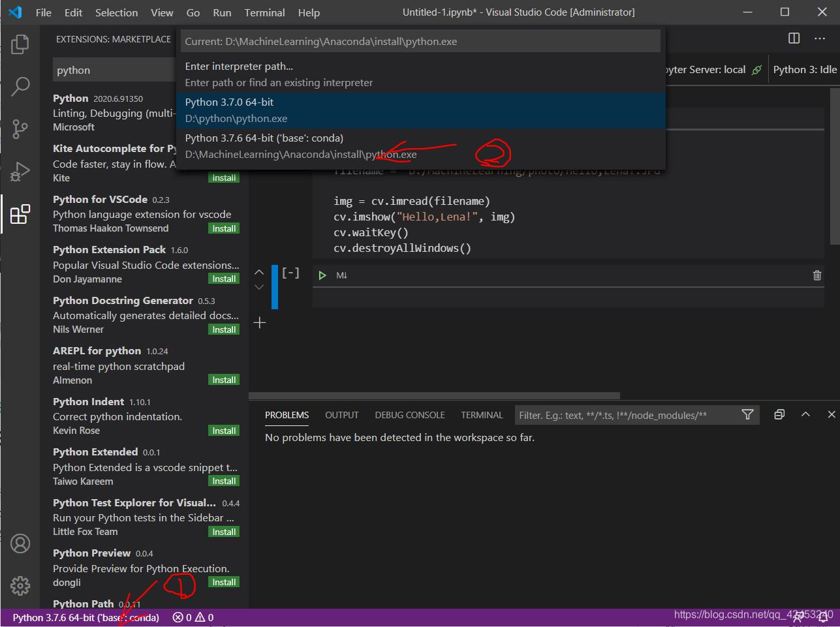The image size is (840, 627).
Task: Open the Run and Debug view
Action: pos(20,172)
